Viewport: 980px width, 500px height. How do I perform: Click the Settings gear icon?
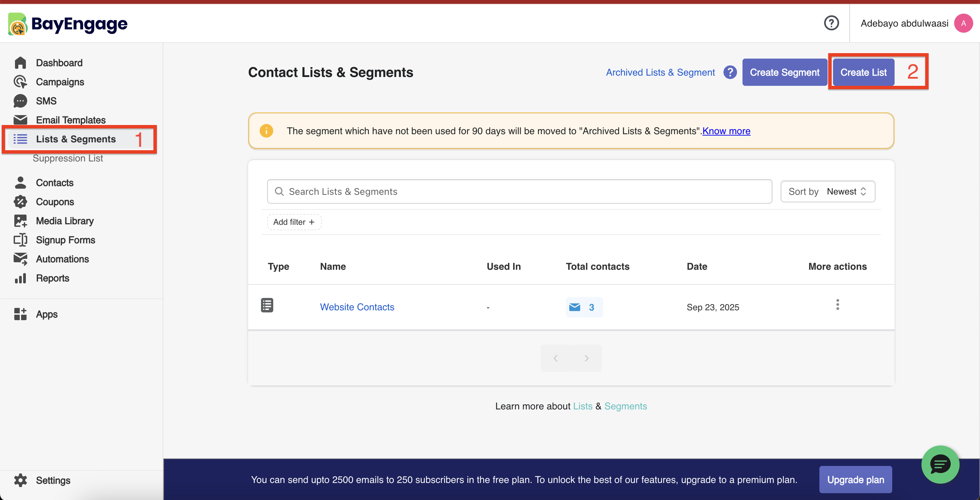click(x=20, y=480)
